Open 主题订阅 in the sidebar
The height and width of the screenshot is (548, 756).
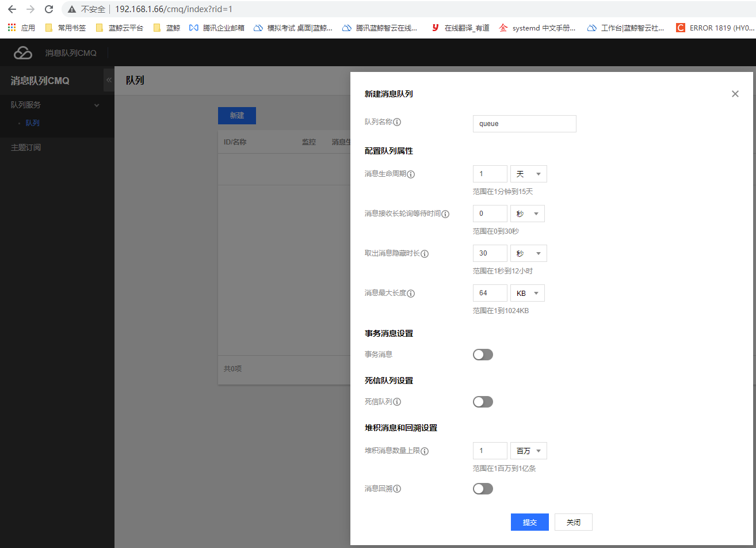point(26,147)
